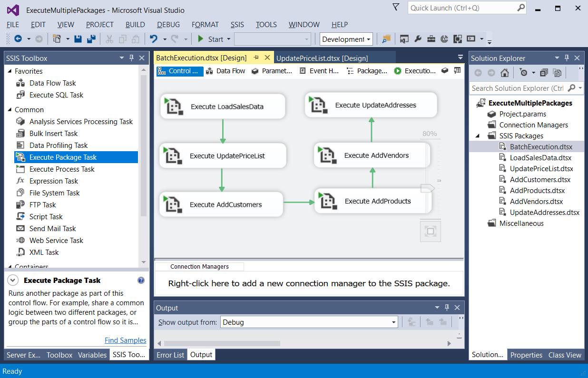Image resolution: width=588 pixels, height=378 pixels.
Task: Open the SSIS menu
Action: pyautogui.click(x=237, y=24)
